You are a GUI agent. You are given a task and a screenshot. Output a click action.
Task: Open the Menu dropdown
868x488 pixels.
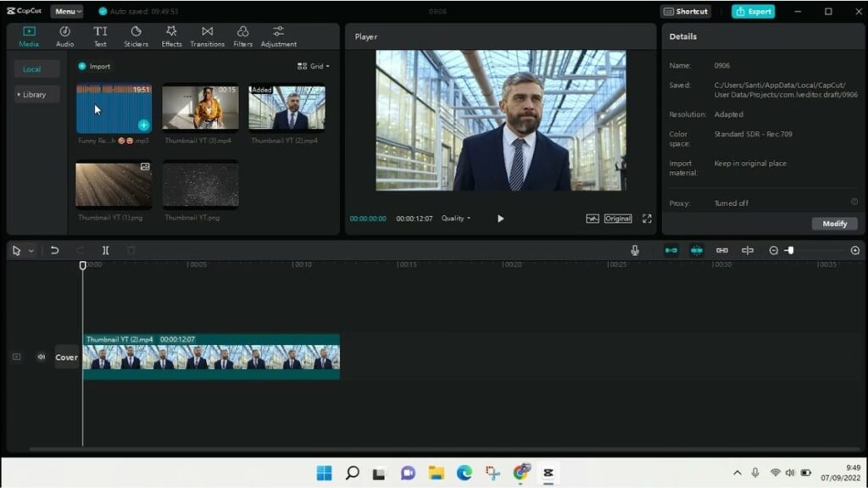pos(66,11)
